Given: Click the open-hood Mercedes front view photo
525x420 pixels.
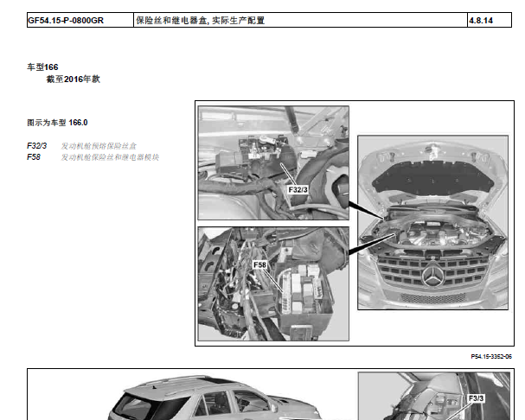Looking at the screenshot, I should click(432, 223).
